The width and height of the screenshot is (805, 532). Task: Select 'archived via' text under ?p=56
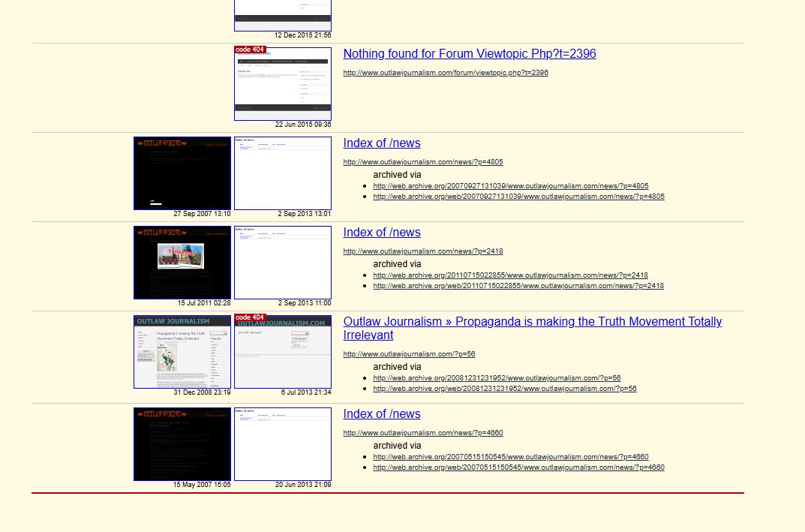click(397, 367)
